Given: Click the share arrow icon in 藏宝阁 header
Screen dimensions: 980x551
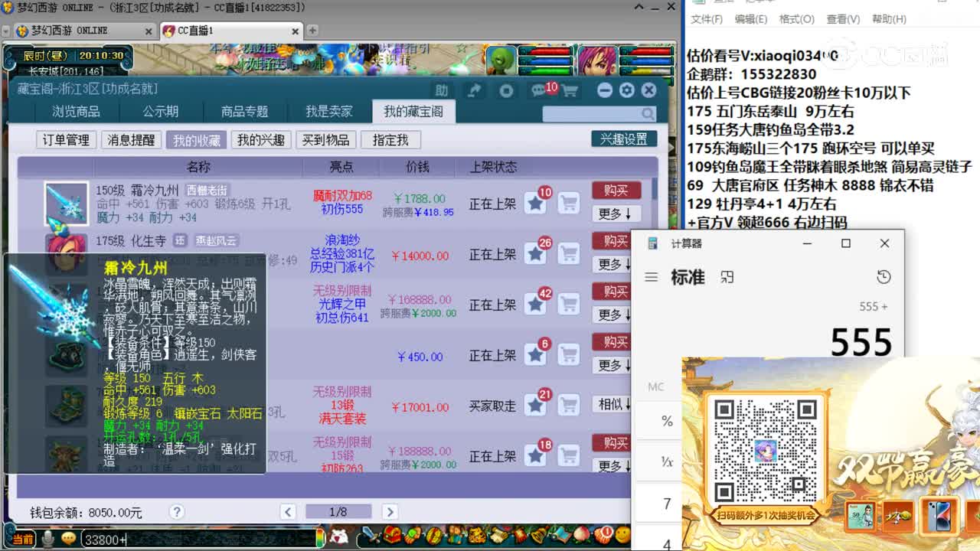Looking at the screenshot, I should [x=474, y=90].
